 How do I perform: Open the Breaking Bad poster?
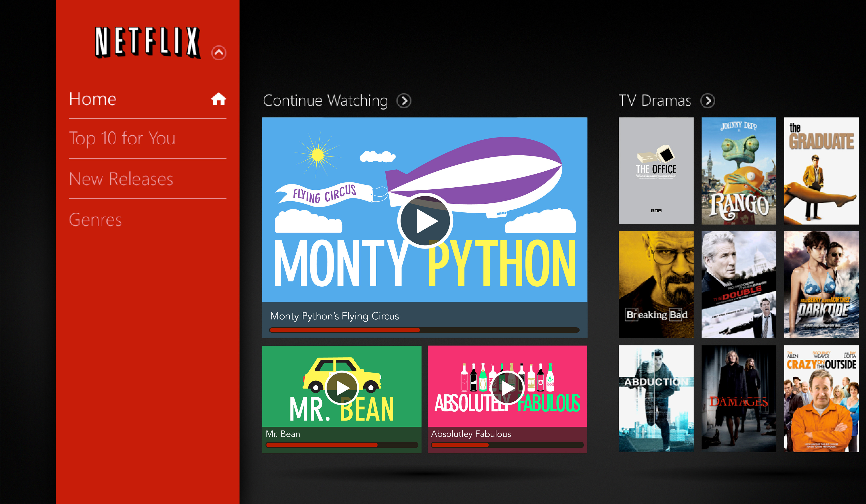[x=656, y=284]
